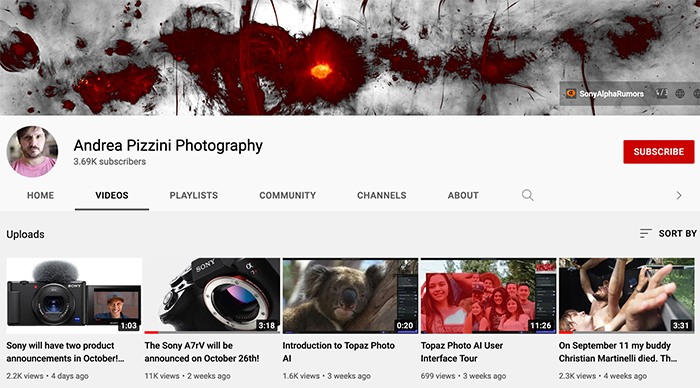Click '1.6K views • 3 weeks ago' text
Viewport: 700px width, 388px height.
[x=327, y=376]
